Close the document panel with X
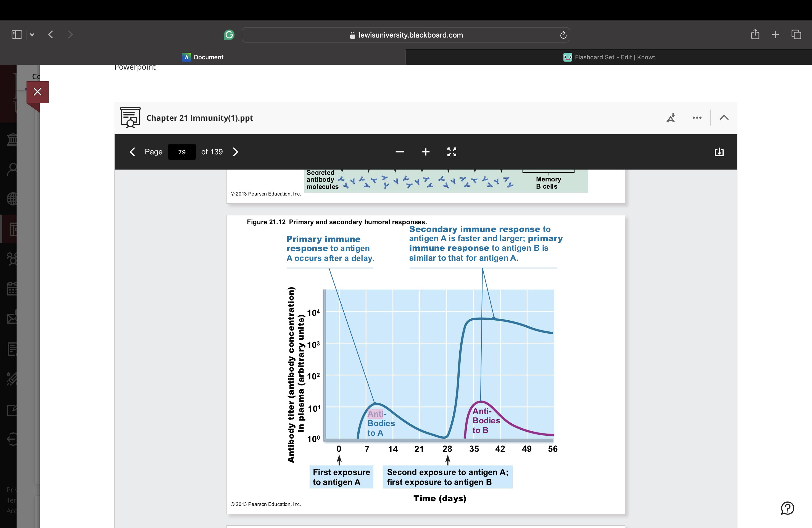The image size is (812, 528). [38, 92]
